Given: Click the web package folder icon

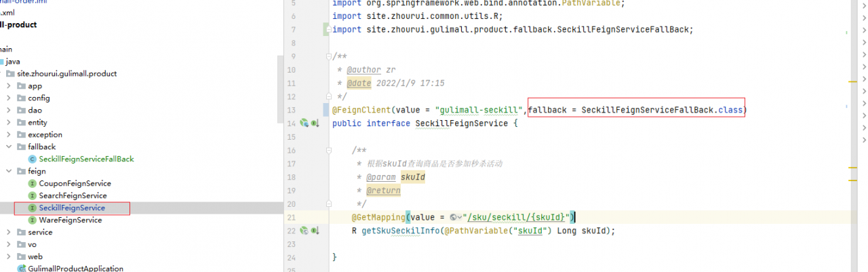Looking at the screenshot, I should pyautogui.click(x=21, y=256).
